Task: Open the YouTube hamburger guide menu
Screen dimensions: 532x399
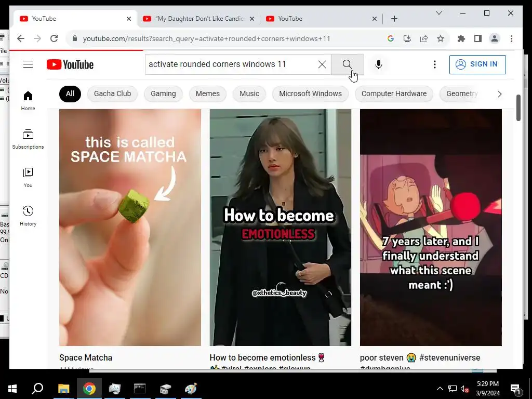Action: (28, 64)
